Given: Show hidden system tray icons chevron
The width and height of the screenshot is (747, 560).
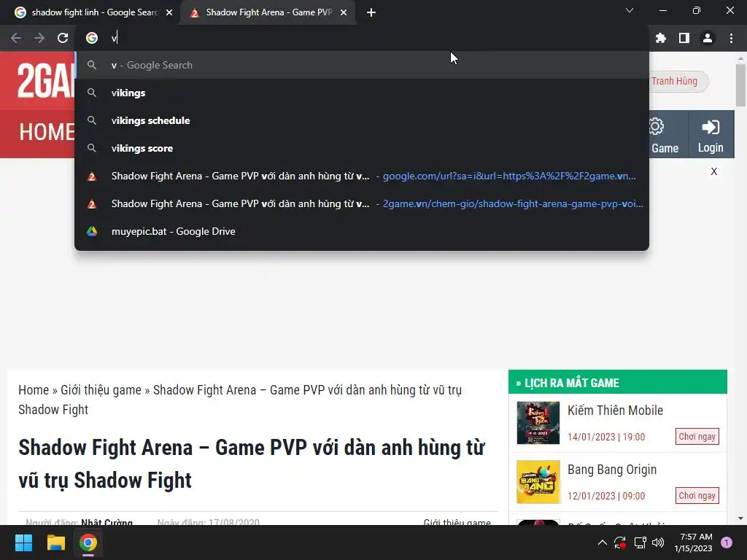Looking at the screenshot, I should tap(602, 542).
